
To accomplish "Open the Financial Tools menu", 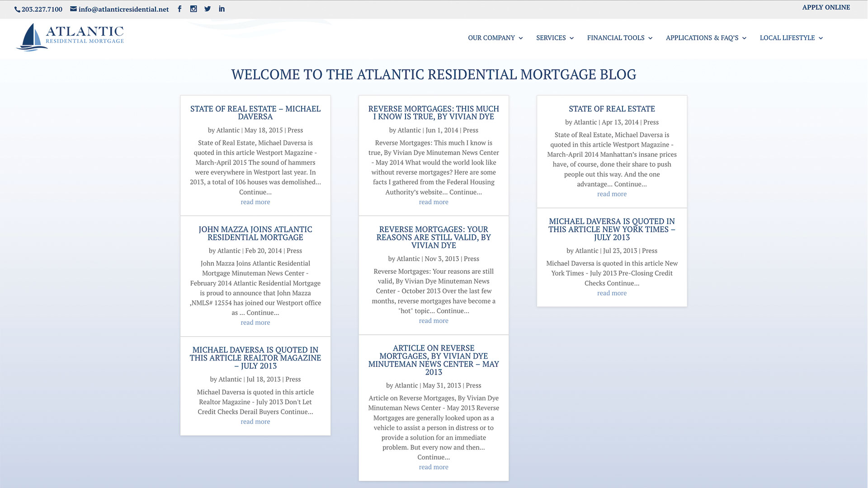I will [616, 38].
